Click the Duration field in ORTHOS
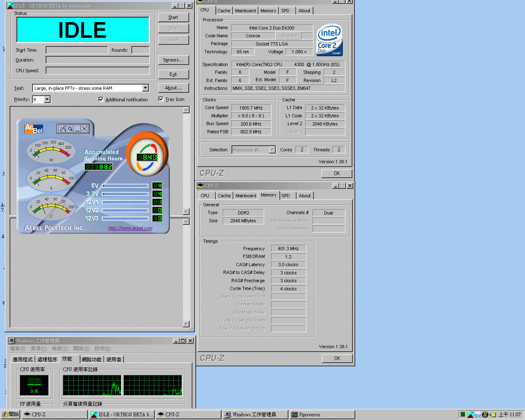 98,60
